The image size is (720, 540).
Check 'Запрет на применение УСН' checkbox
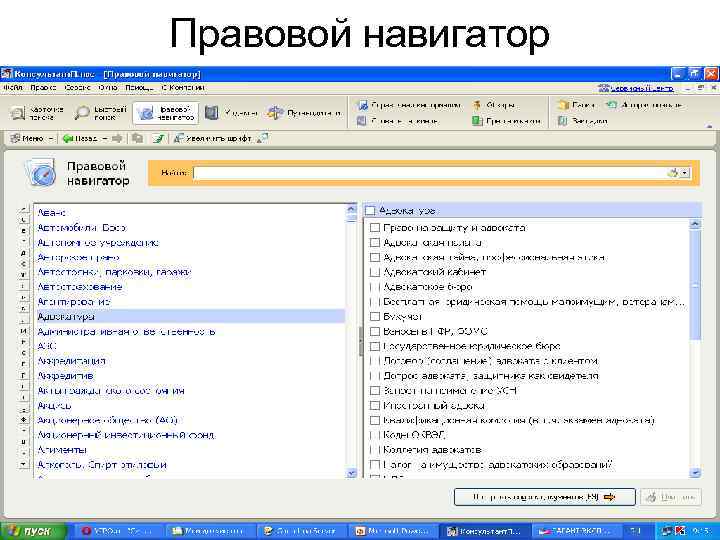click(375, 391)
